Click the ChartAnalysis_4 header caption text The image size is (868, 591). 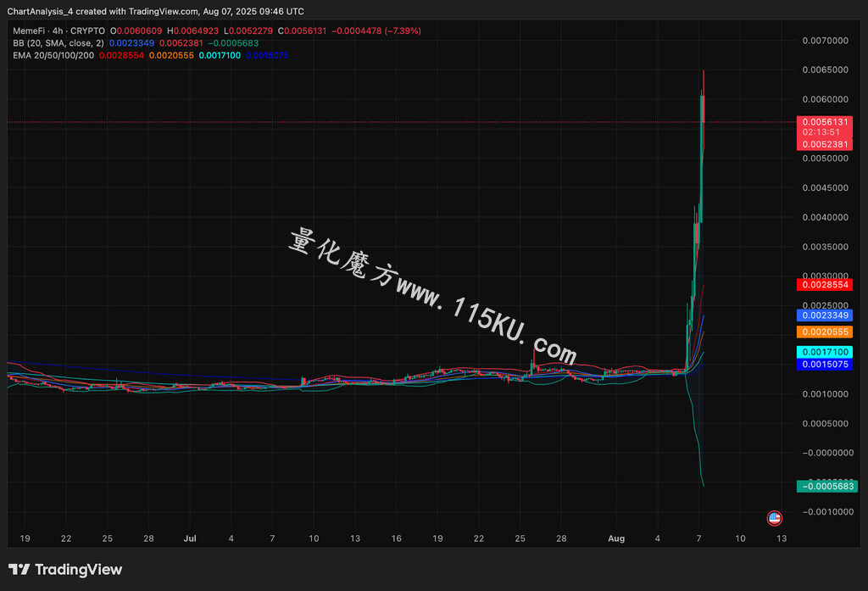(156, 11)
